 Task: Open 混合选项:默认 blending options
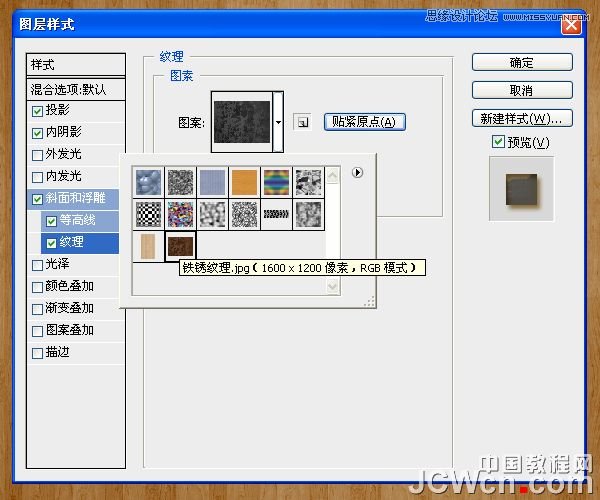tap(76, 90)
